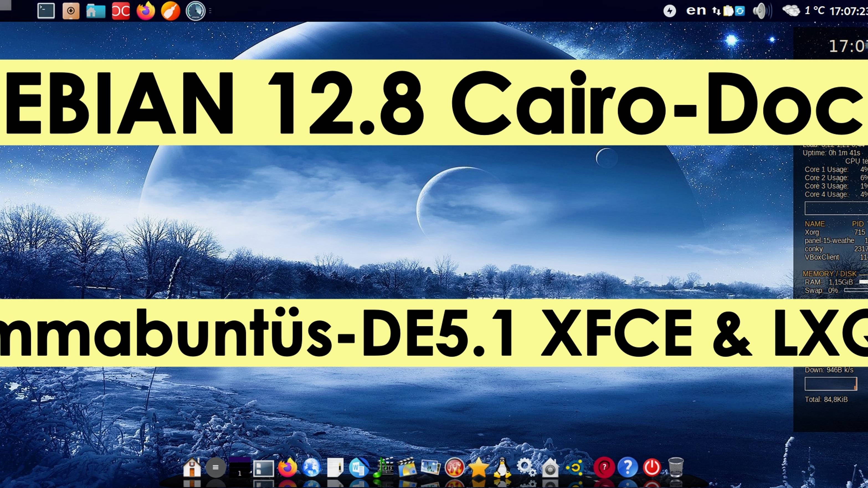
Task: Launch Firefox from the Cairo dock
Action: coord(287,468)
